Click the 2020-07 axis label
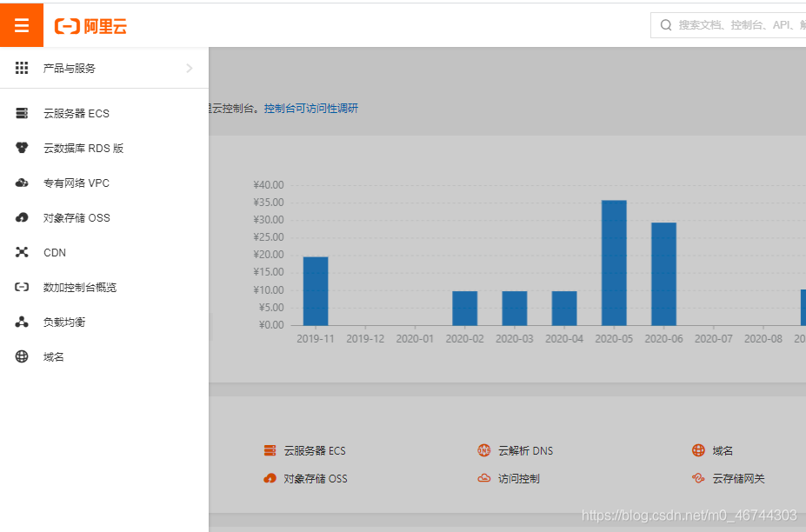 coord(714,339)
